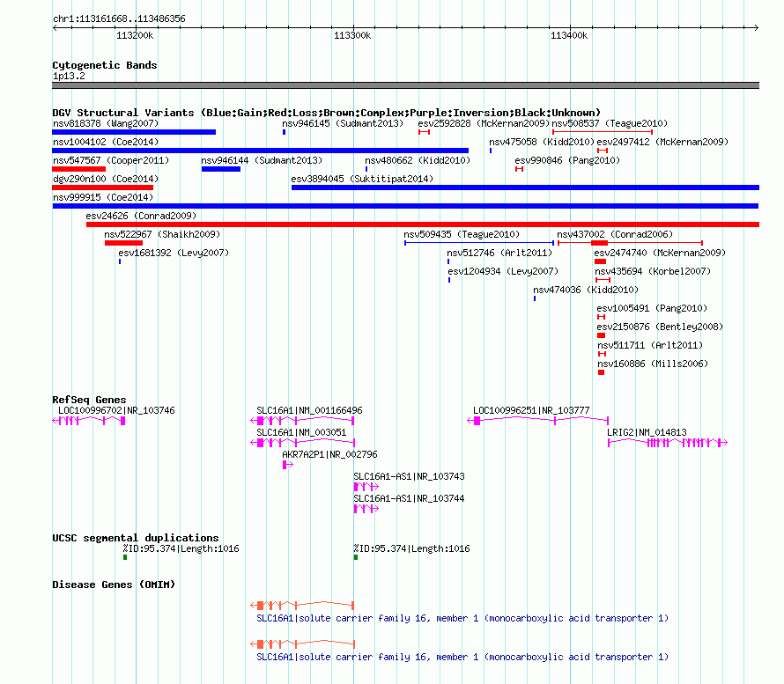Click the blue span line of nsv509435 (Teague2010)
This screenshot has height=684, width=784.
pos(479,243)
